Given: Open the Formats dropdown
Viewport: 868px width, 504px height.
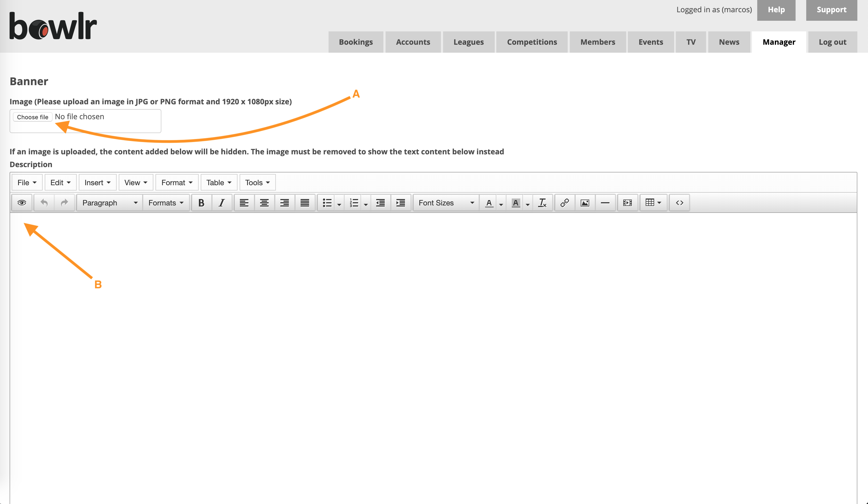Looking at the screenshot, I should [166, 203].
